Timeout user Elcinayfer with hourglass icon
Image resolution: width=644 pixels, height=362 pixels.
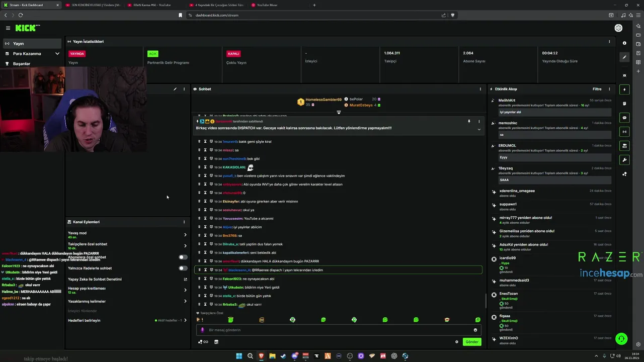point(205,201)
